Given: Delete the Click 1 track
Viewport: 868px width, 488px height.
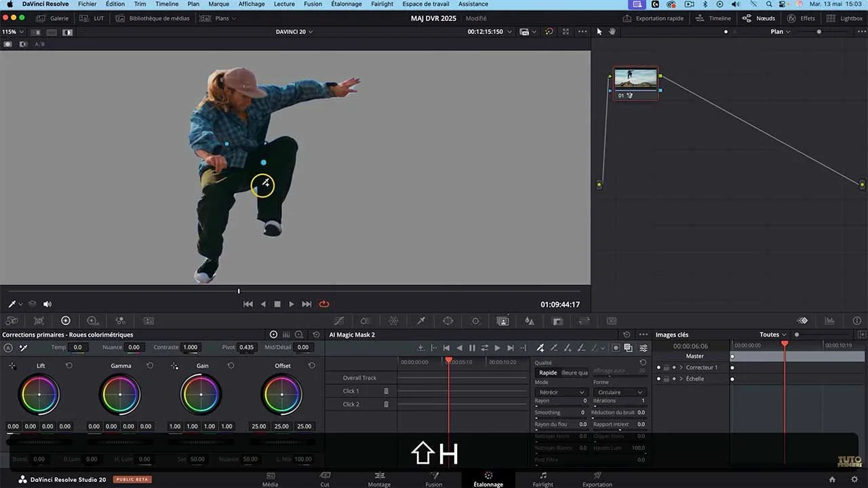Looking at the screenshot, I should pyautogui.click(x=387, y=391).
